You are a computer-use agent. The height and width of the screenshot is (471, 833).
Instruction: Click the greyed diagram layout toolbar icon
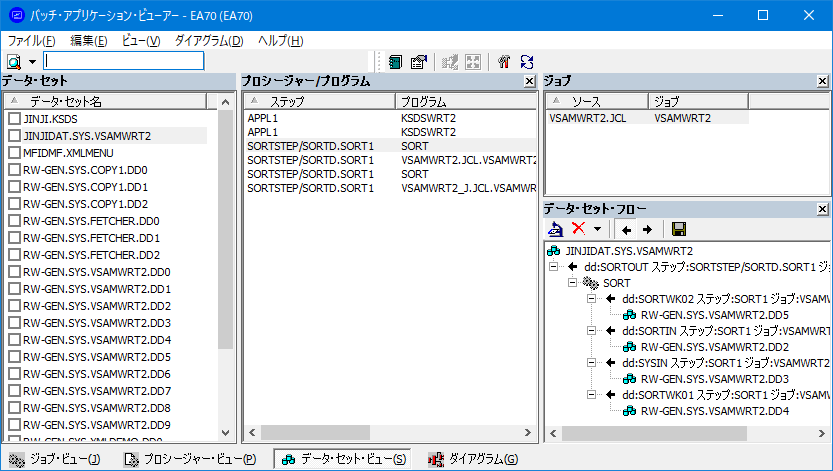coord(449,62)
